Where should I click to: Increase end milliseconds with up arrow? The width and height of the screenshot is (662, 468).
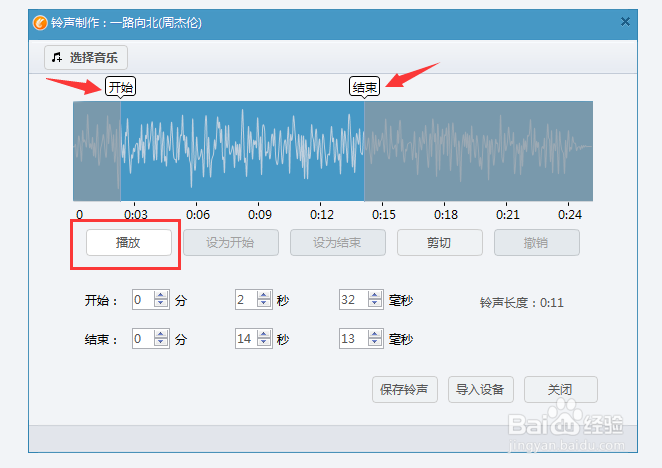(x=375, y=334)
